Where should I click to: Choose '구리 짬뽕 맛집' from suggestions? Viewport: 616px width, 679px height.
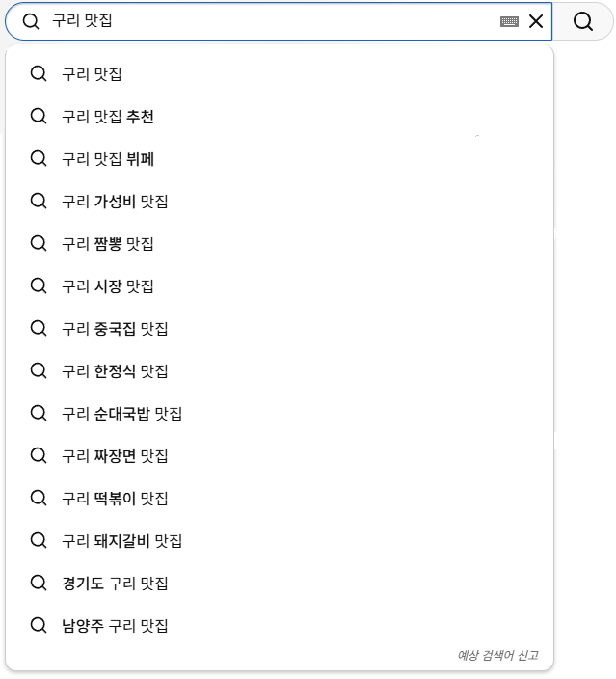click(108, 244)
